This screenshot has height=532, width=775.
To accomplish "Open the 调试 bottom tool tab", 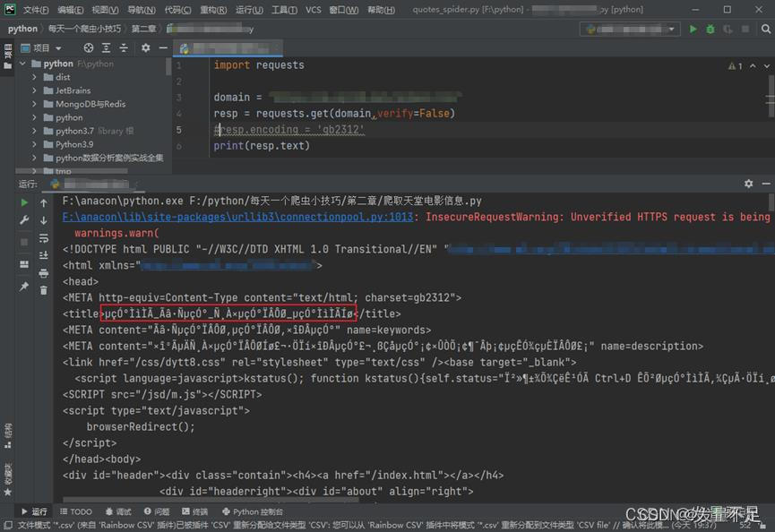I will pyautogui.click(x=118, y=511).
